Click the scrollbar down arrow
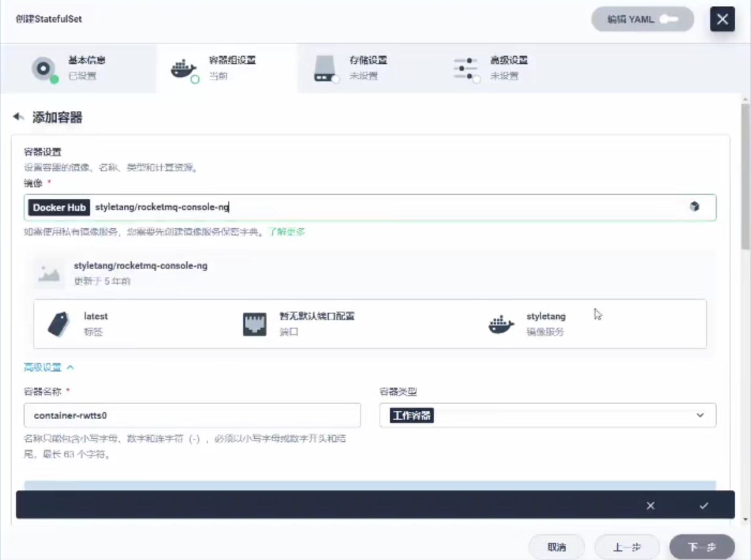Screen dimensions: 751x560 point(745,519)
